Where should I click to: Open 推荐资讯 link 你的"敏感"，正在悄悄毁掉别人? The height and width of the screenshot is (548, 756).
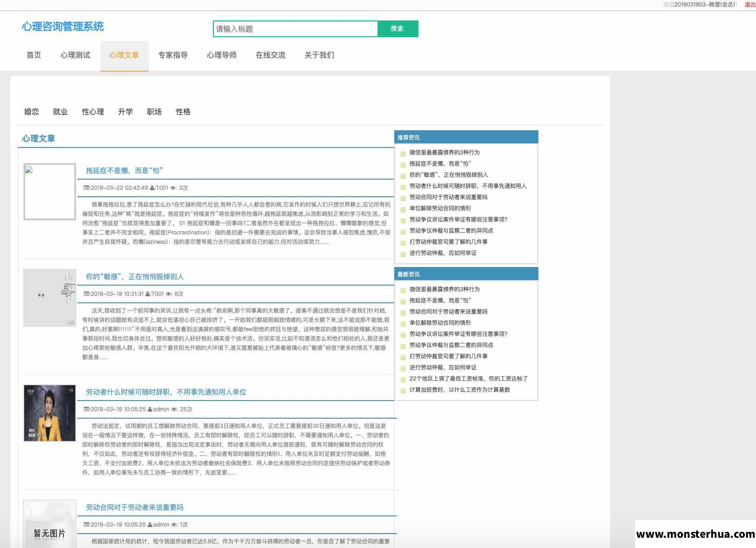449,175
